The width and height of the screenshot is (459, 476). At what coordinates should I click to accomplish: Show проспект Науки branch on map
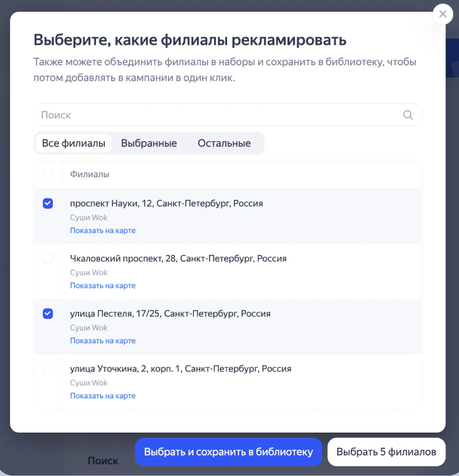point(103,230)
